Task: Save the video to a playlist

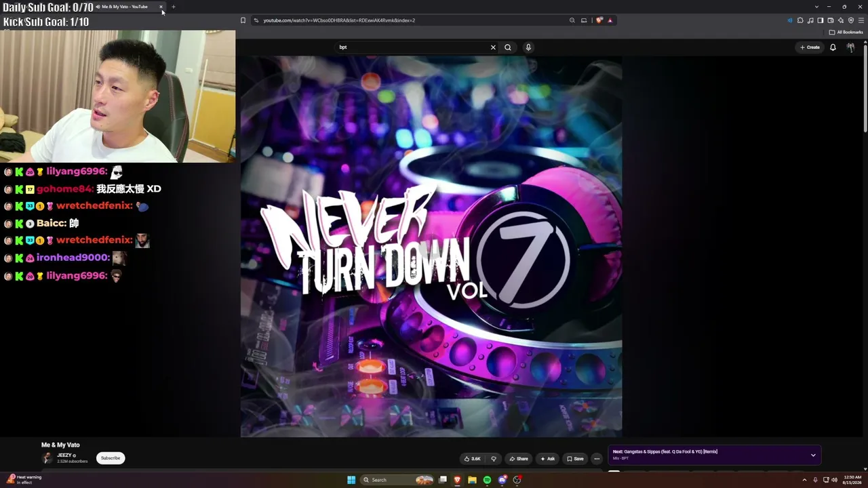Action: [575, 459]
